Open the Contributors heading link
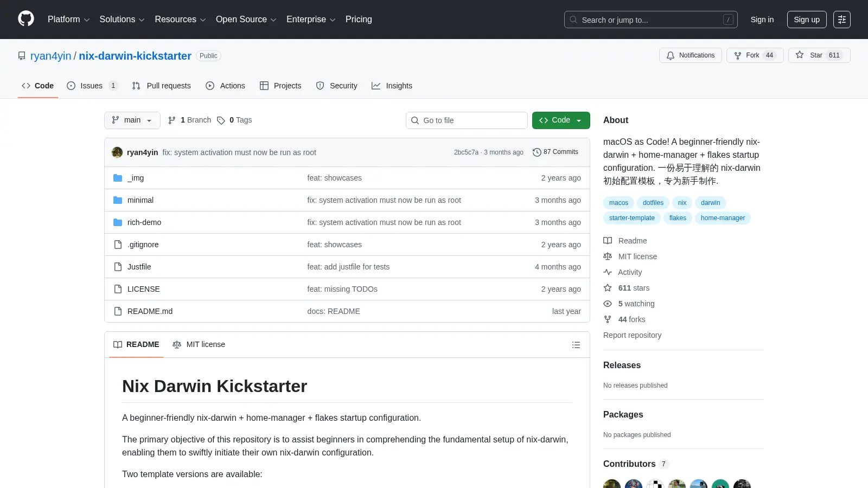This screenshot has width=868, height=488. 636,464
